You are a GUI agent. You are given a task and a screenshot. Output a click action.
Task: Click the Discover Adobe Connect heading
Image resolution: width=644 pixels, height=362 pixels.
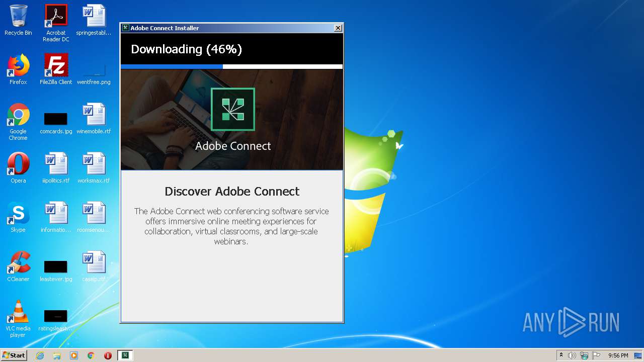pos(232,192)
